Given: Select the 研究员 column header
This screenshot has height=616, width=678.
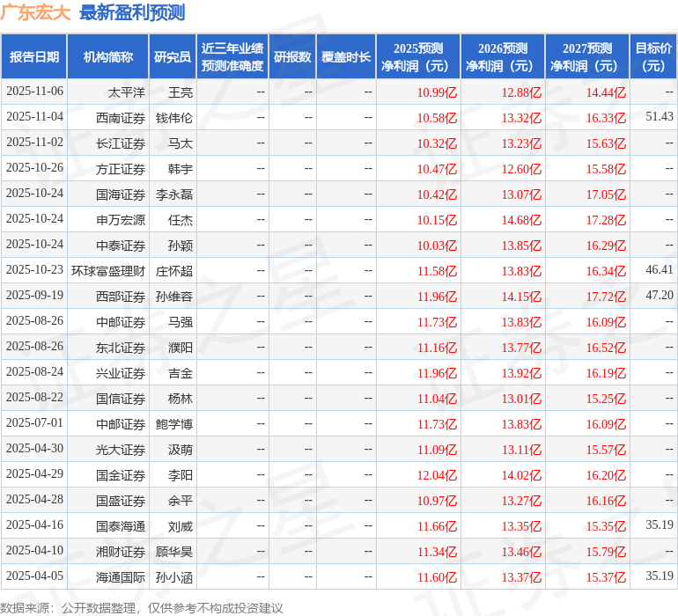Looking at the screenshot, I should tap(172, 57).
